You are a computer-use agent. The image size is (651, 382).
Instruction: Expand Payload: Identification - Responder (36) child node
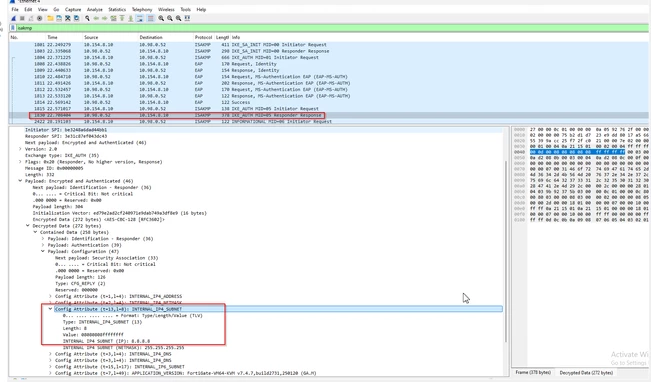[x=43, y=239]
